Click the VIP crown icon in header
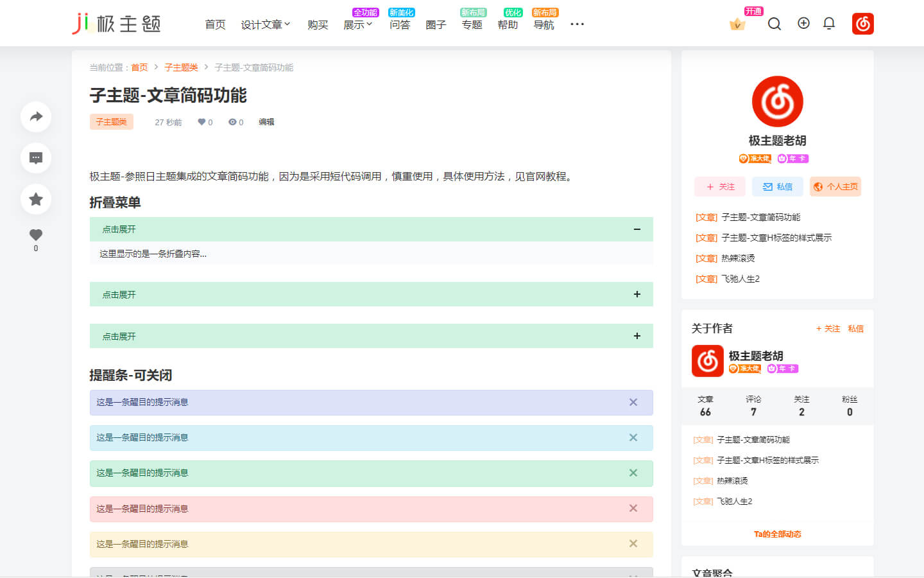This screenshot has width=924, height=578. pyautogui.click(x=737, y=24)
